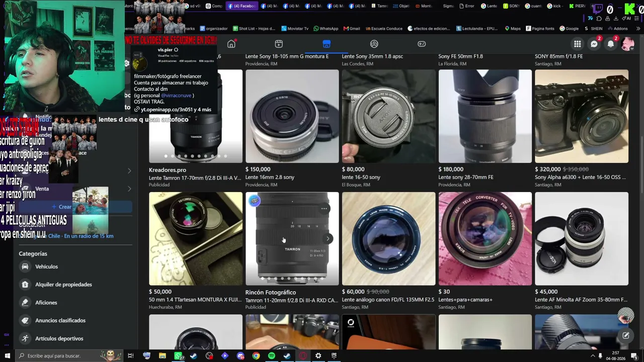
Task: Open Facebook notifications bell
Action: pos(611,44)
